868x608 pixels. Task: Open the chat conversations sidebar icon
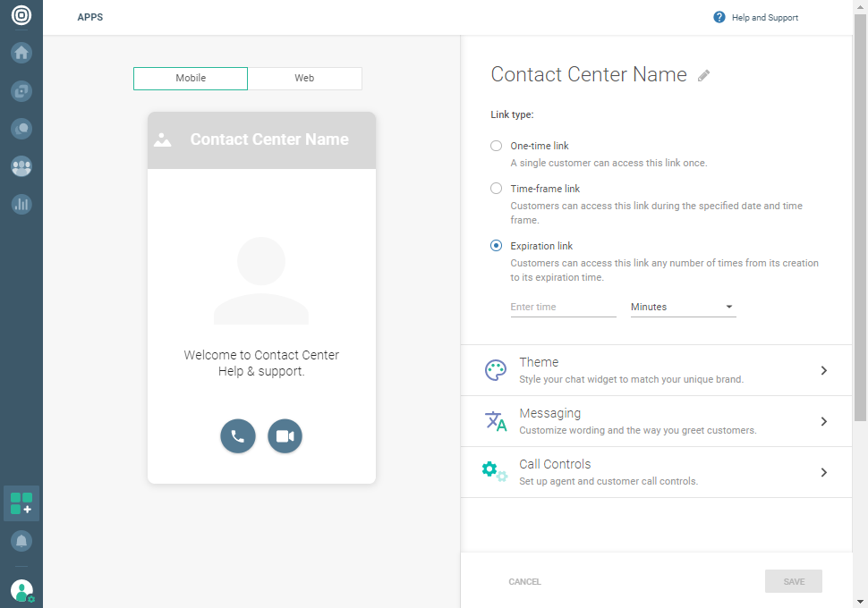(x=21, y=129)
